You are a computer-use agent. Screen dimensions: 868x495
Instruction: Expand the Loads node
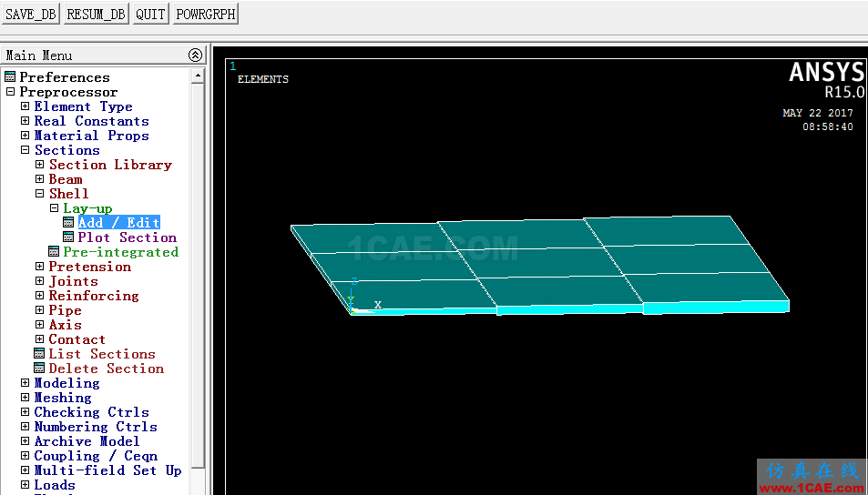(x=25, y=484)
